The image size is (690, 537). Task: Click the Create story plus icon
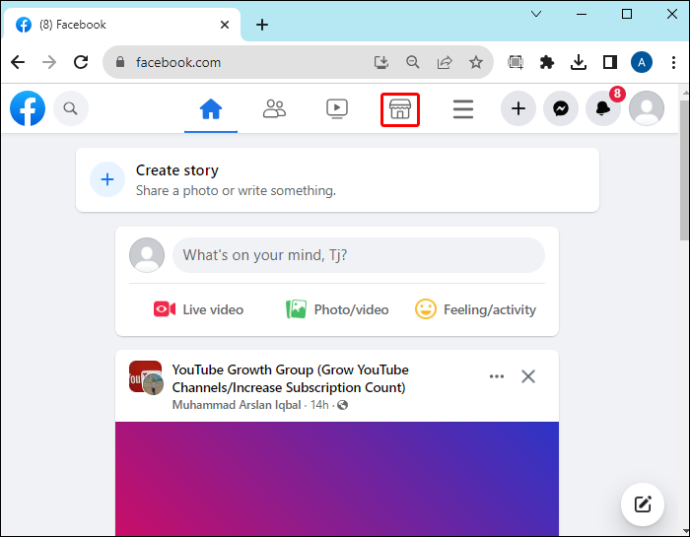pyautogui.click(x=107, y=179)
